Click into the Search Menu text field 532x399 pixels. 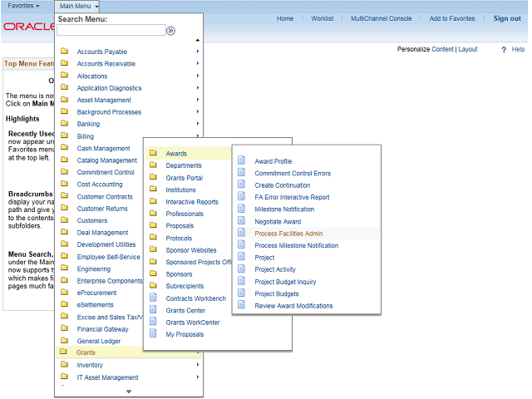(111, 31)
